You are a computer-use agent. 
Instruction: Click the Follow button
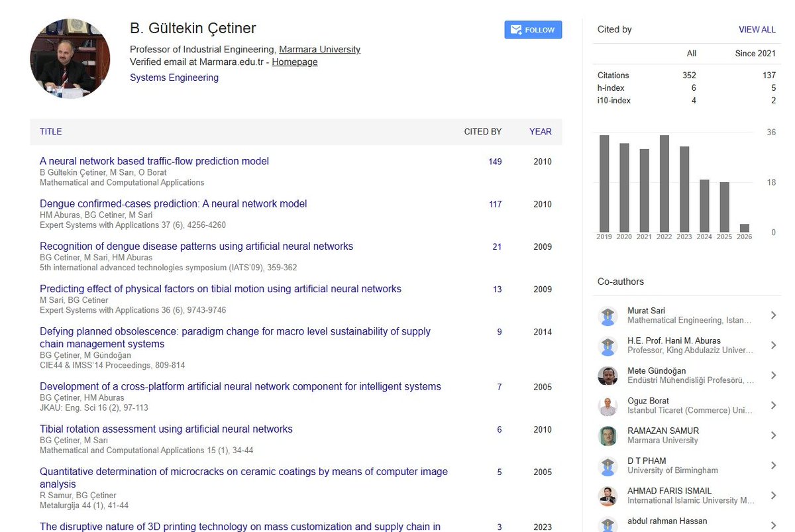tap(533, 30)
